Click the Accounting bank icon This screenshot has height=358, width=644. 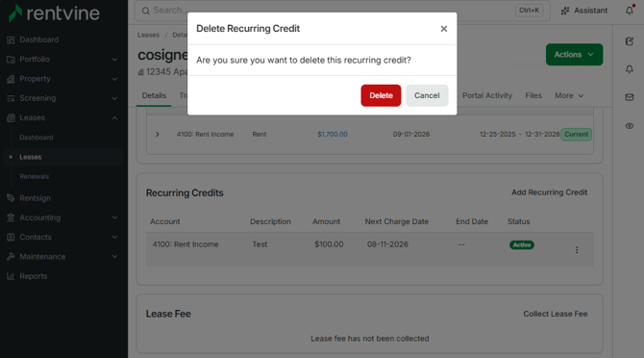coord(11,217)
